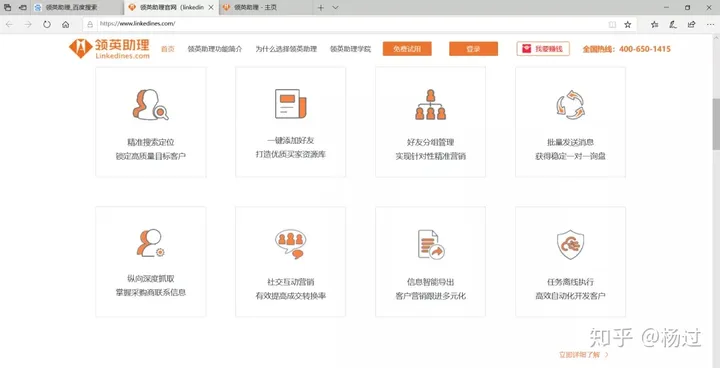The image size is (720, 368).
Task: Open the favorites hub icon
Action: coord(655,24)
